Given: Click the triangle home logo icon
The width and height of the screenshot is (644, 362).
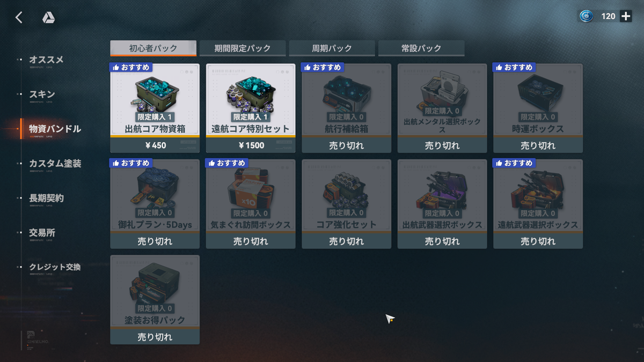Looking at the screenshot, I should coord(48,18).
